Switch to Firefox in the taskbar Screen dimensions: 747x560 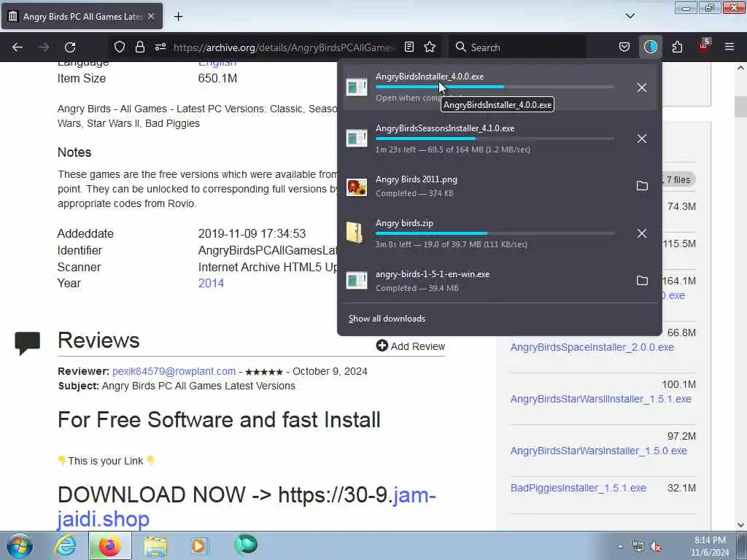pyautogui.click(x=109, y=545)
